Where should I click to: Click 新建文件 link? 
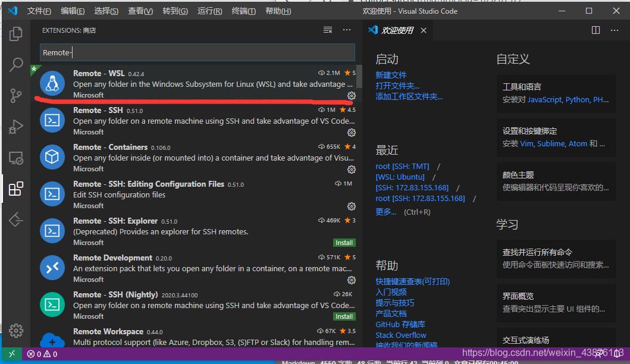click(391, 75)
